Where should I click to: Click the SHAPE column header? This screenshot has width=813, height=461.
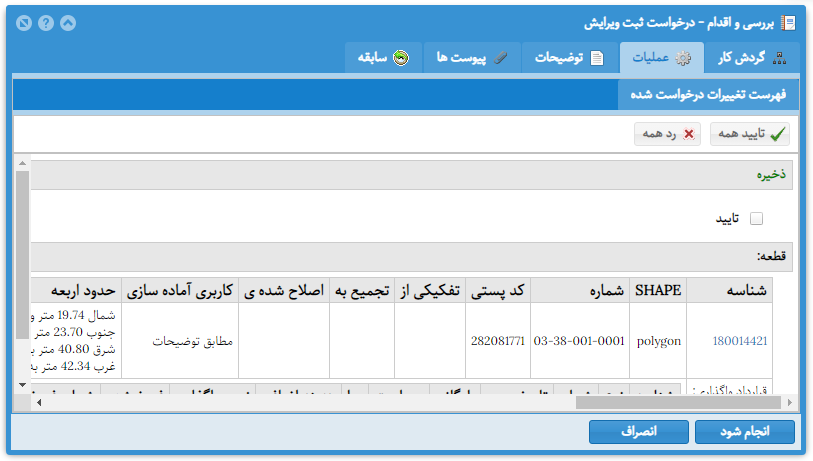pos(658,290)
